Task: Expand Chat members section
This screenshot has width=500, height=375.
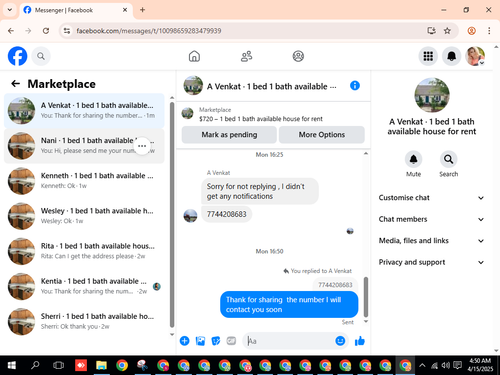Action: 431,219
